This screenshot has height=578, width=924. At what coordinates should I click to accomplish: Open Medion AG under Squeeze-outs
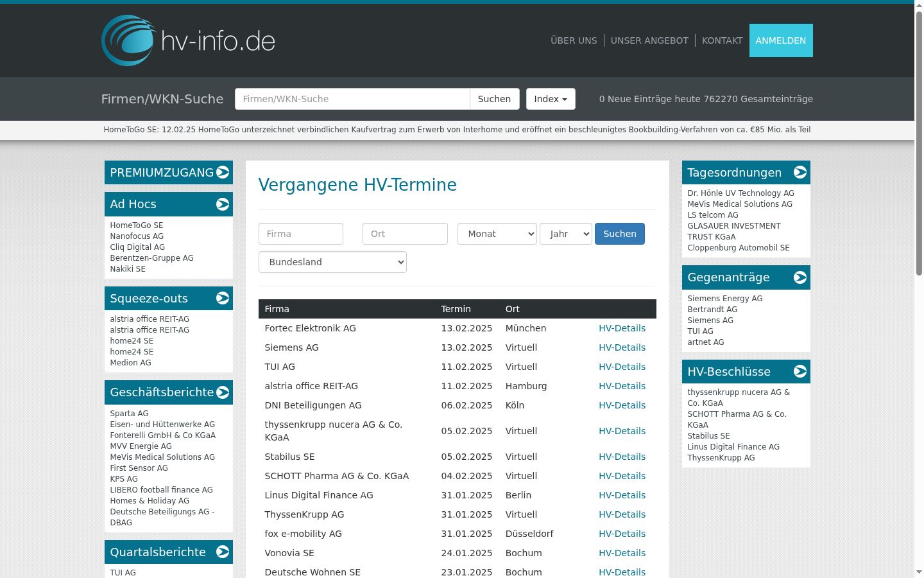[130, 363]
